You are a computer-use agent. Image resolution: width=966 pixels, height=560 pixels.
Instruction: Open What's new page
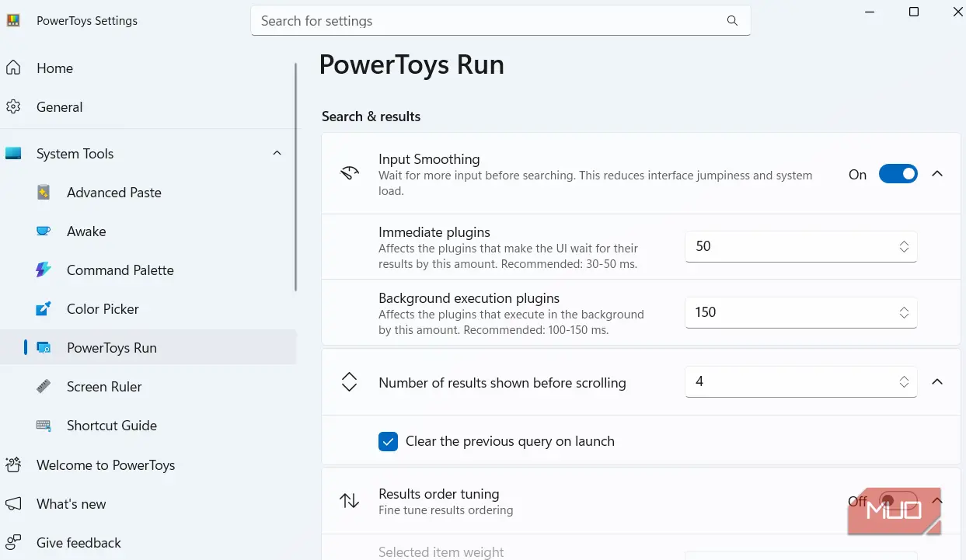point(148,504)
